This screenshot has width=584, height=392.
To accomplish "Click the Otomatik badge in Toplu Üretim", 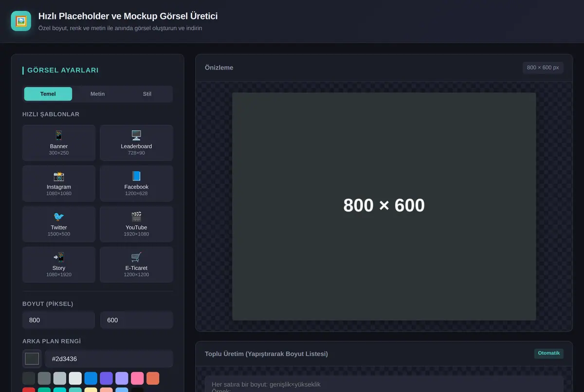I will point(549,353).
